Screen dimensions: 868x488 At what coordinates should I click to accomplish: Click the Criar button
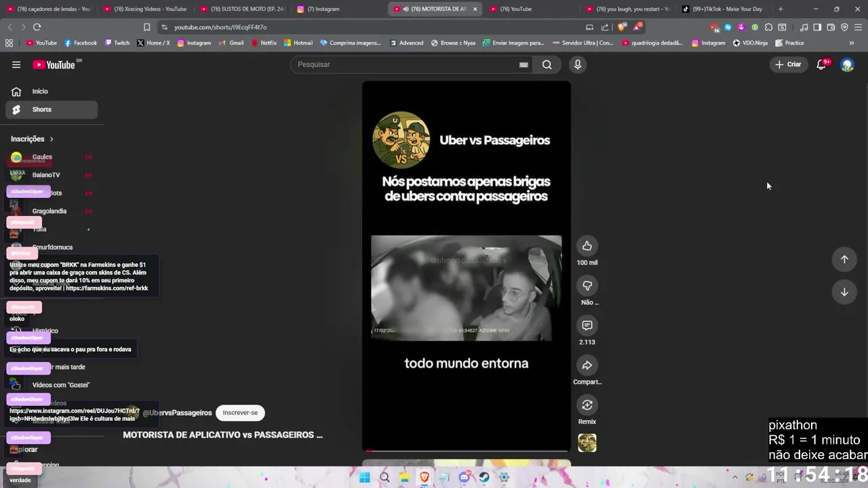click(x=789, y=64)
